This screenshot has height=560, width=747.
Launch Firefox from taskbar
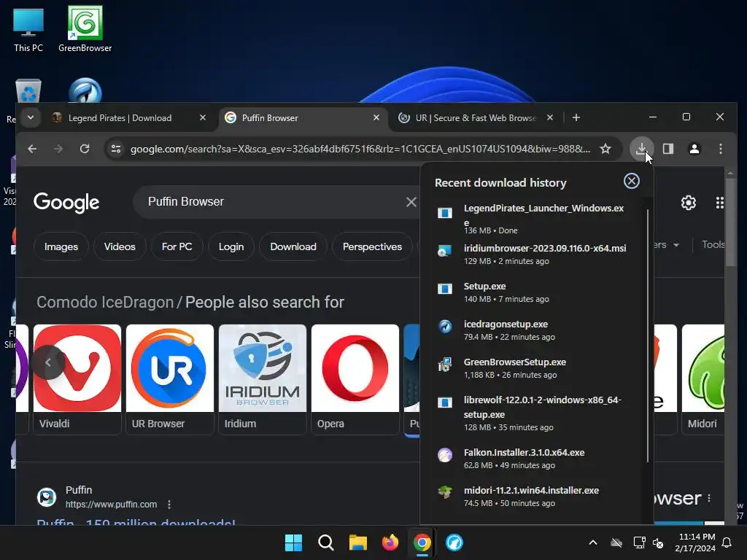click(390, 542)
